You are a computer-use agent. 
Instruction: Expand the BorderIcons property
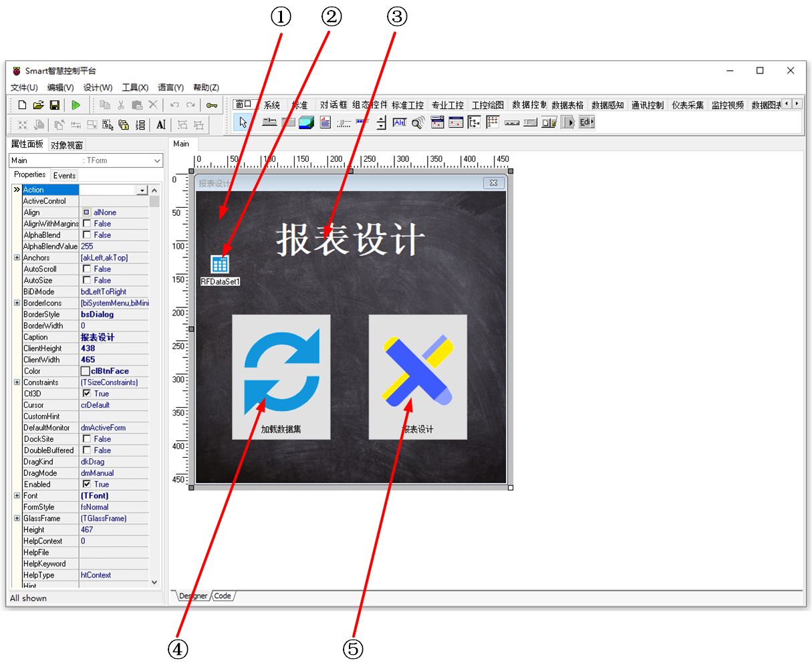pos(17,303)
